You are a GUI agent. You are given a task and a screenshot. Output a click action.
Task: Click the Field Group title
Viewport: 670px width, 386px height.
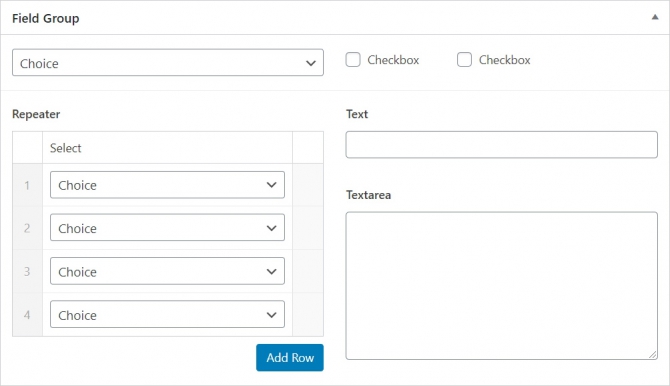pyautogui.click(x=46, y=18)
